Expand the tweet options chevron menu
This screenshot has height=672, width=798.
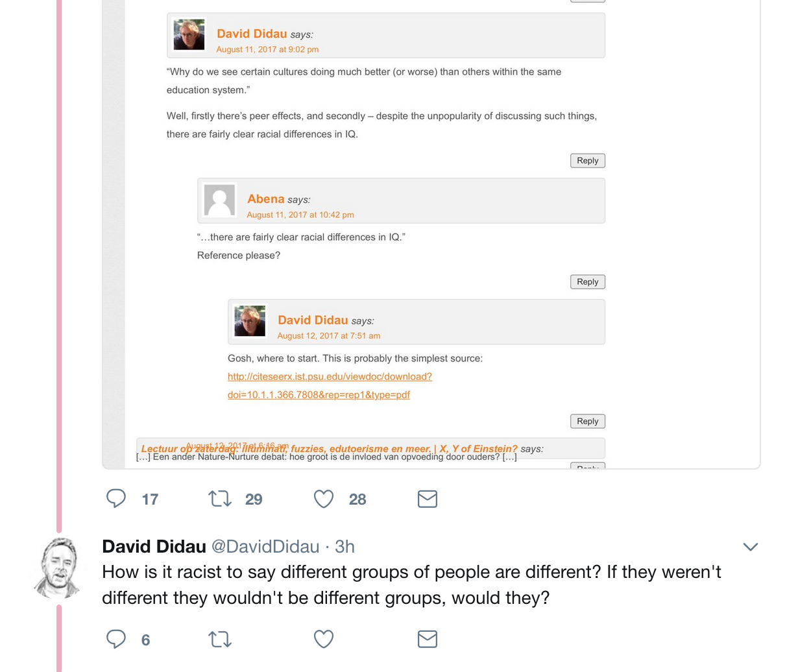coord(751,547)
